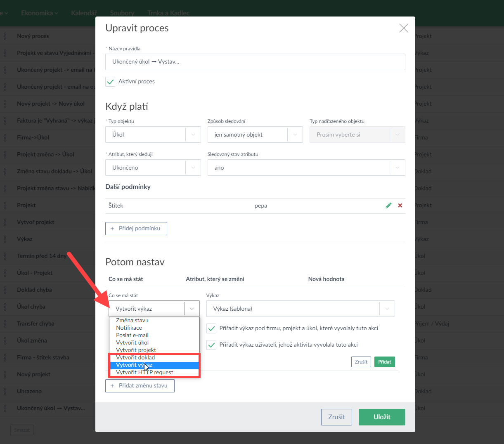Click the drag handle beside Výkaz row

tap(5, 239)
